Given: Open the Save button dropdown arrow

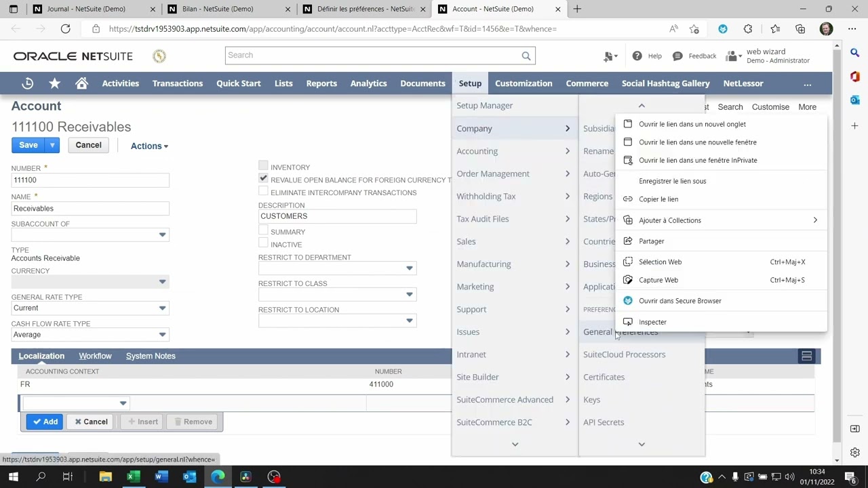Looking at the screenshot, I should (52, 145).
